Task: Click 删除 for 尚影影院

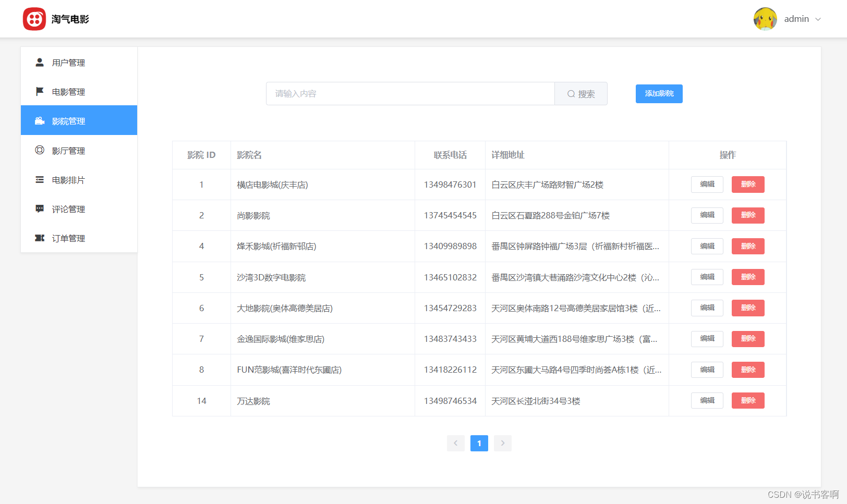Action: [x=748, y=215]
